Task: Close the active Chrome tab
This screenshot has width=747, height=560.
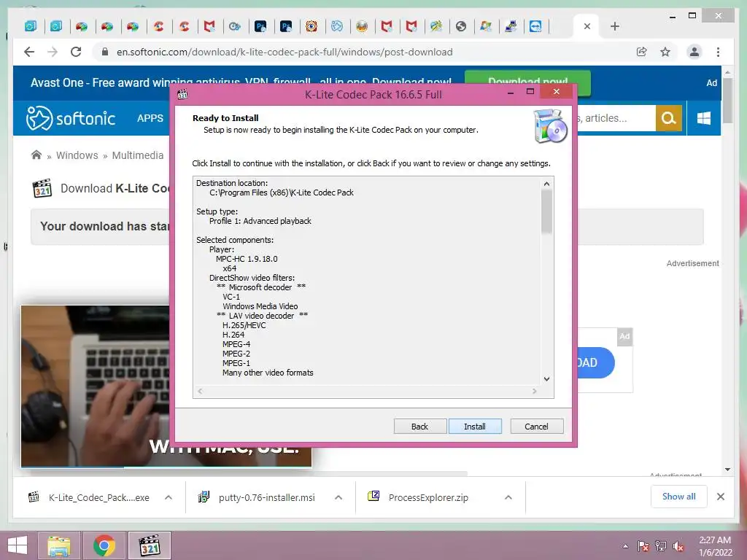Action: coord(587,26)
